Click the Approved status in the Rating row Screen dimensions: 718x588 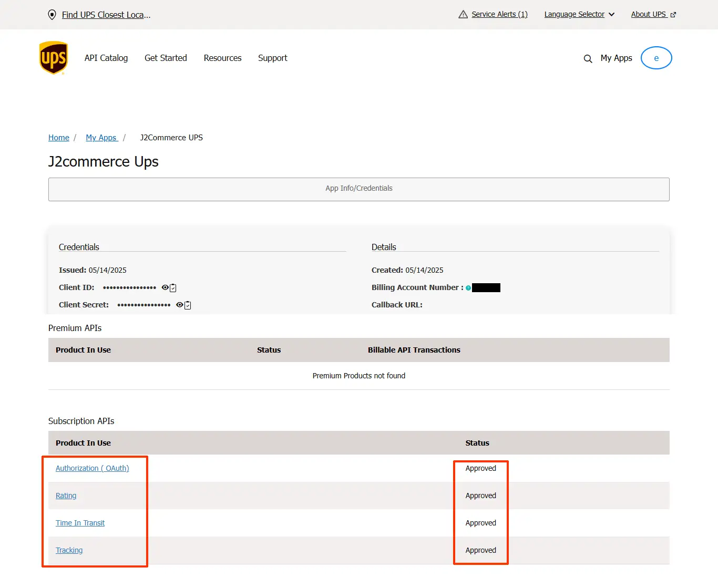481,496
